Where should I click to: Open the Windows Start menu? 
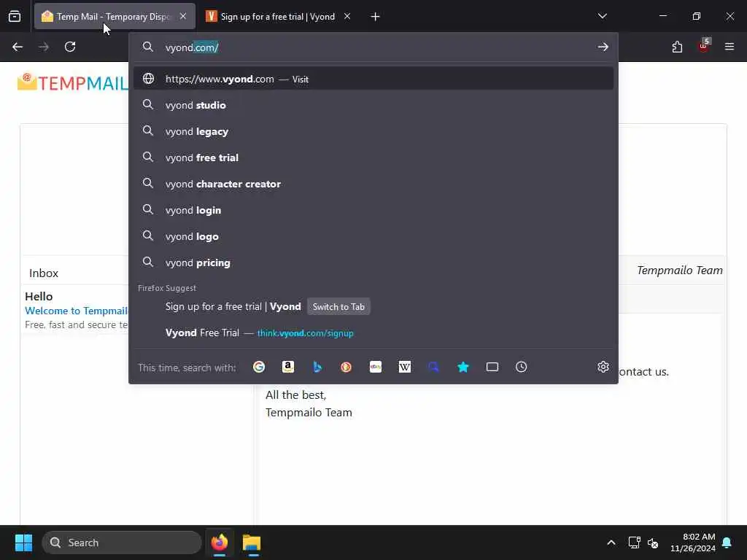pos(23,542)
